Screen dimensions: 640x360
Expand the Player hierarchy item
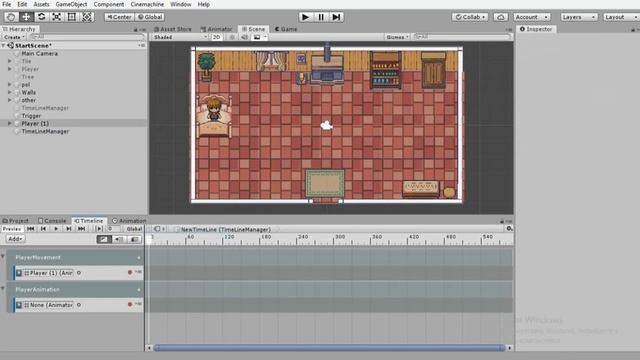[x=10, y=69]
